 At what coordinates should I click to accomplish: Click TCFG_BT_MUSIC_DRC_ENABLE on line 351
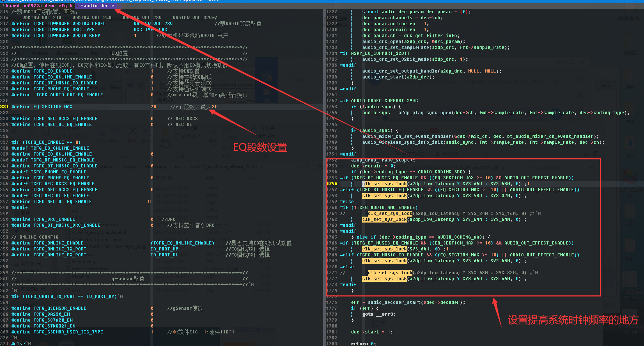coord(67,225)
